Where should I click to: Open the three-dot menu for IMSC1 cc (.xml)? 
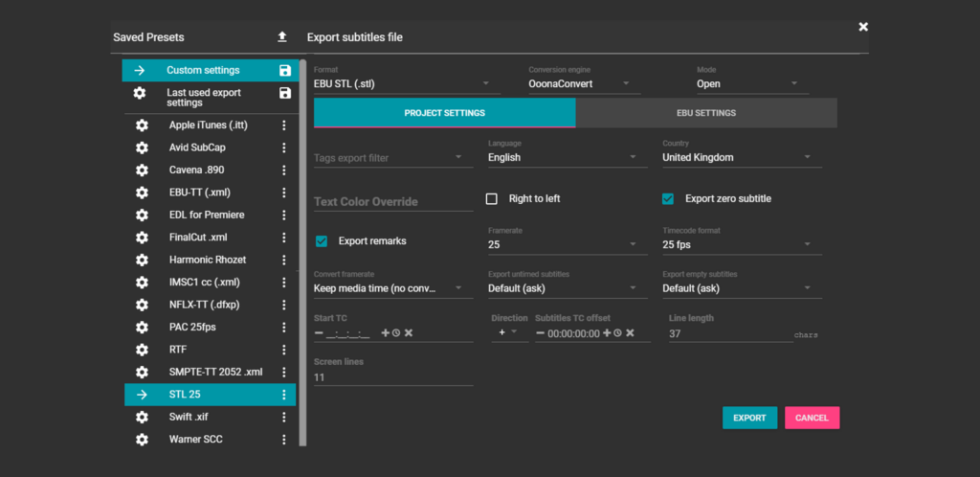pyautogui.click(x=283, y=283)
